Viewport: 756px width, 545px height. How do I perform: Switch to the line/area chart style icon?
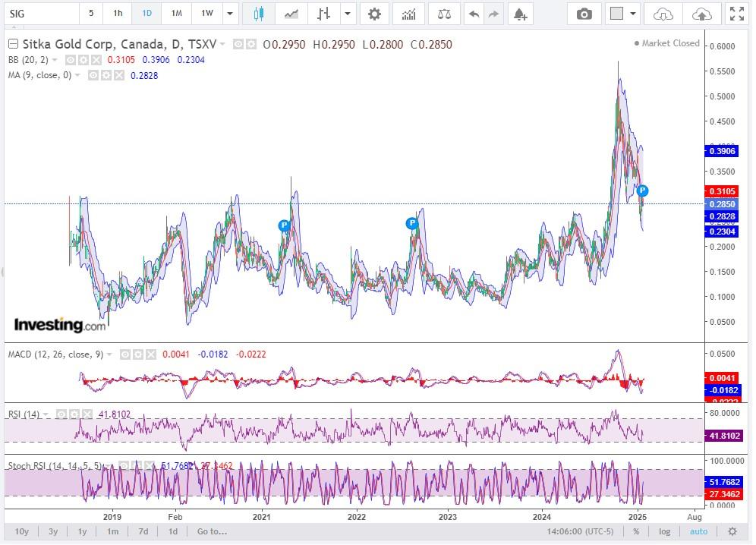point(291,14)
